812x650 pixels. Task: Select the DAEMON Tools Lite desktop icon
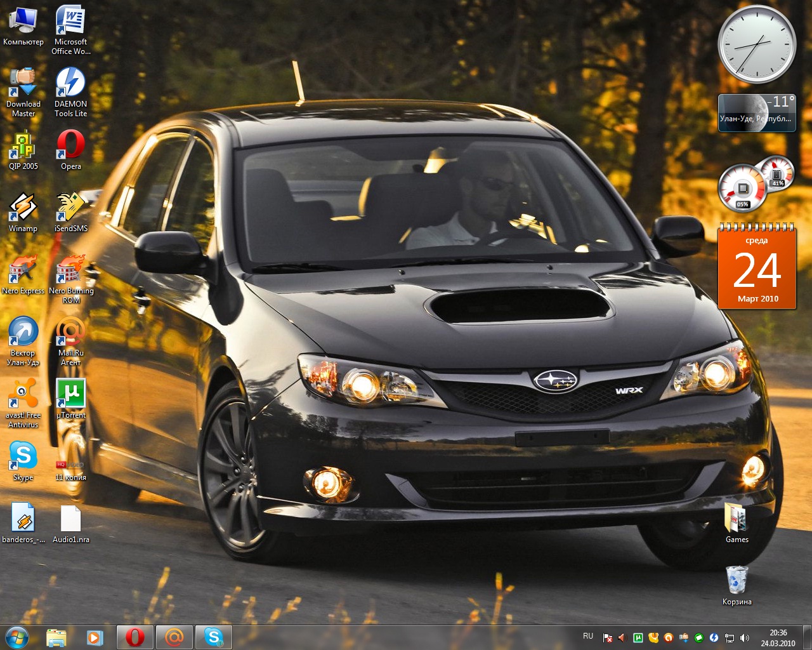coord(70,83)
